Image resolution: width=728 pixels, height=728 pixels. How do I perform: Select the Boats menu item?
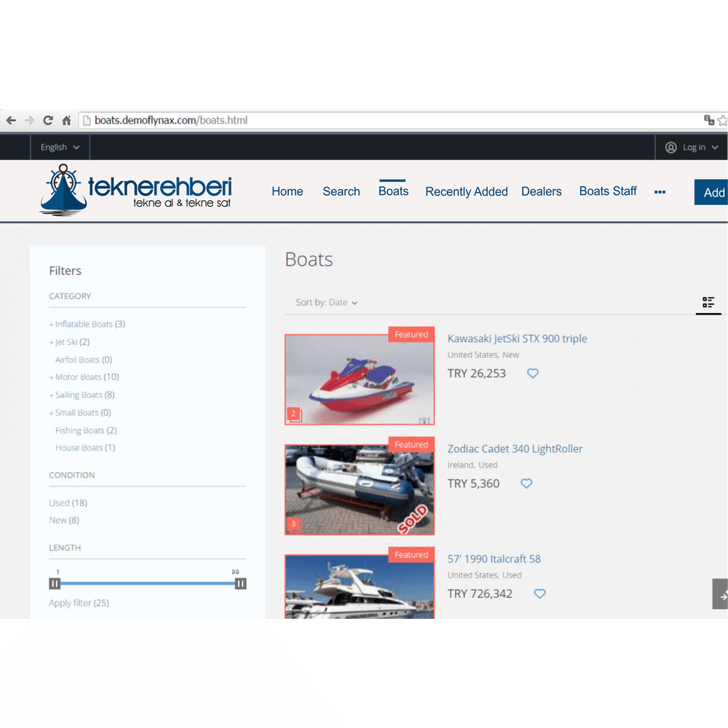[393, 191]
